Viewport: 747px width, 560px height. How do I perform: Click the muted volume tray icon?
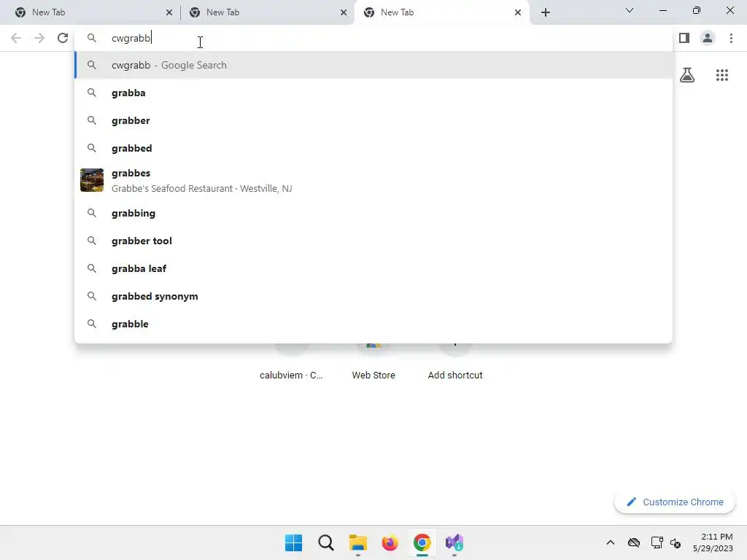(x=676, y=542)
